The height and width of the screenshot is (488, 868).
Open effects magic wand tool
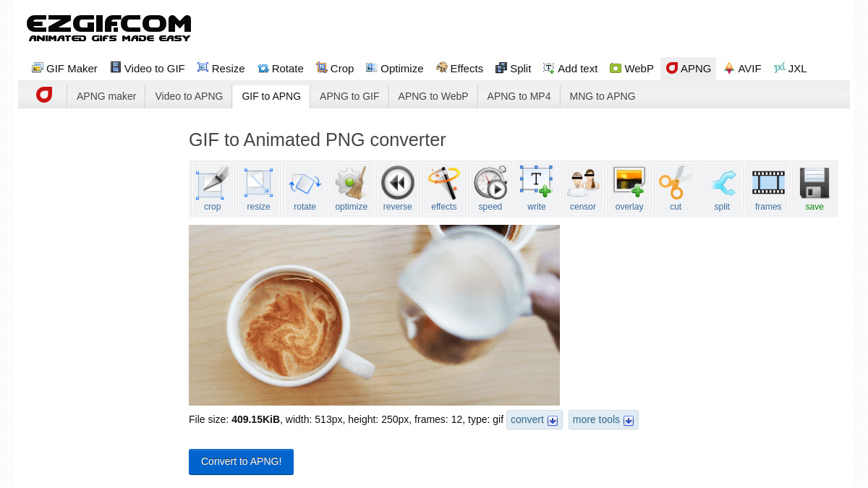tap(443, 188)
